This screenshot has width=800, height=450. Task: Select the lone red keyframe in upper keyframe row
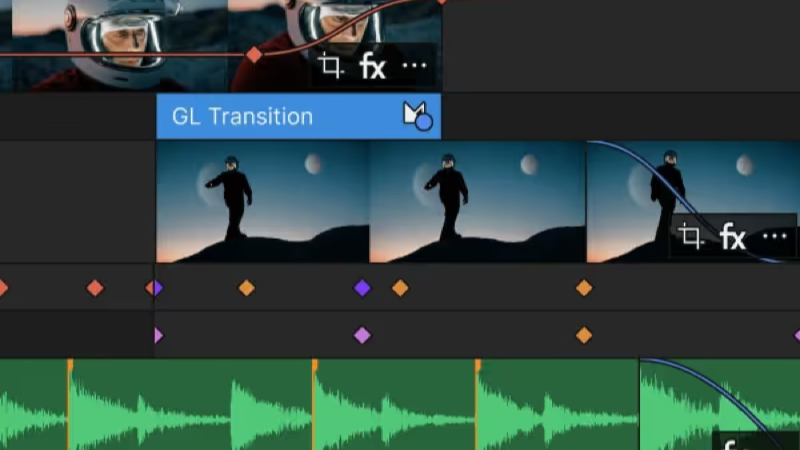[x=95, y=288]
